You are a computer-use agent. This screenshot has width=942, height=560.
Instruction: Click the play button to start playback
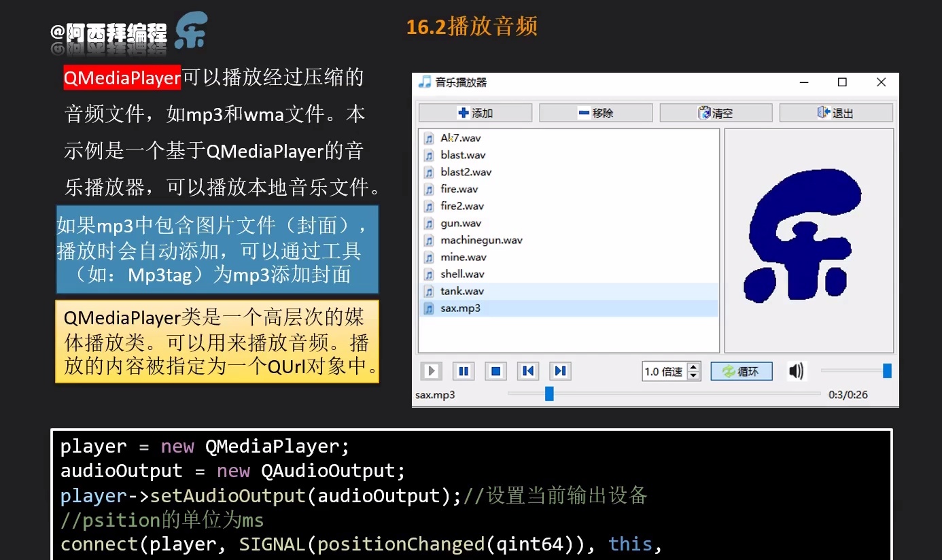pos(431,370)
